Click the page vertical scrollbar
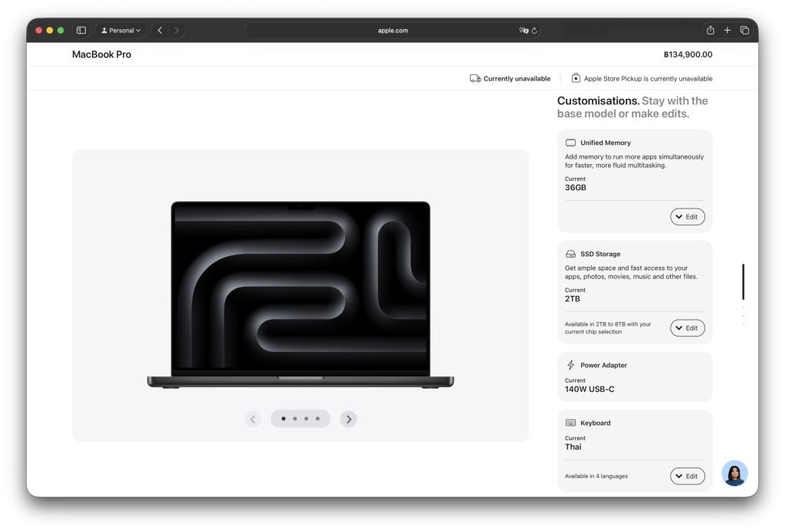 click(743, 281)
